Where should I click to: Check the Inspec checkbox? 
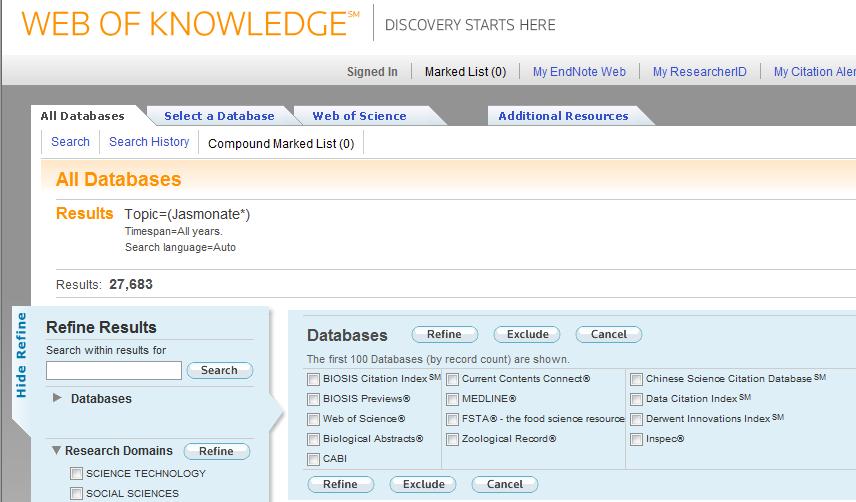[x=637, y=439]
